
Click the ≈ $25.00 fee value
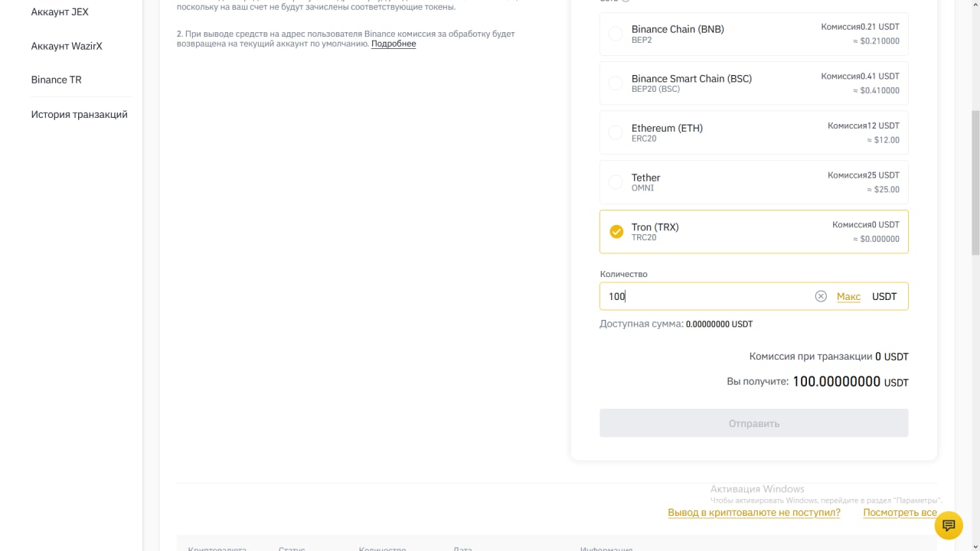click(x=883, y=189)
